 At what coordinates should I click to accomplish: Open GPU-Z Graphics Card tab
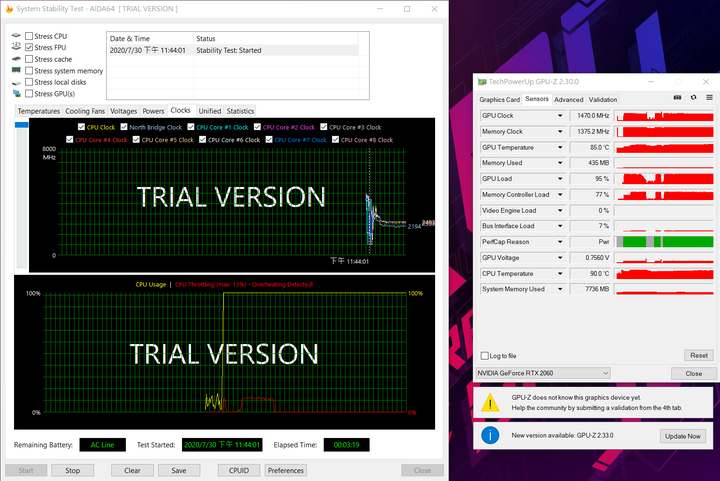[499, 100]
